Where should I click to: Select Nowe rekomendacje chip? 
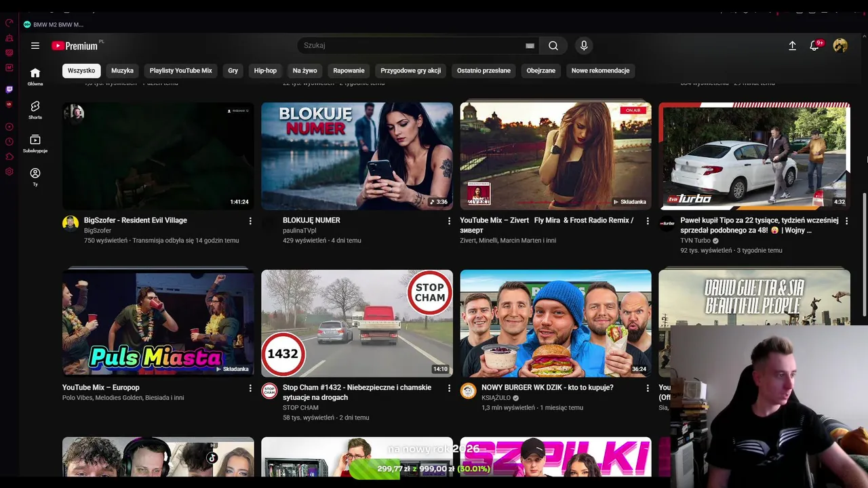(x=600, y=70)
